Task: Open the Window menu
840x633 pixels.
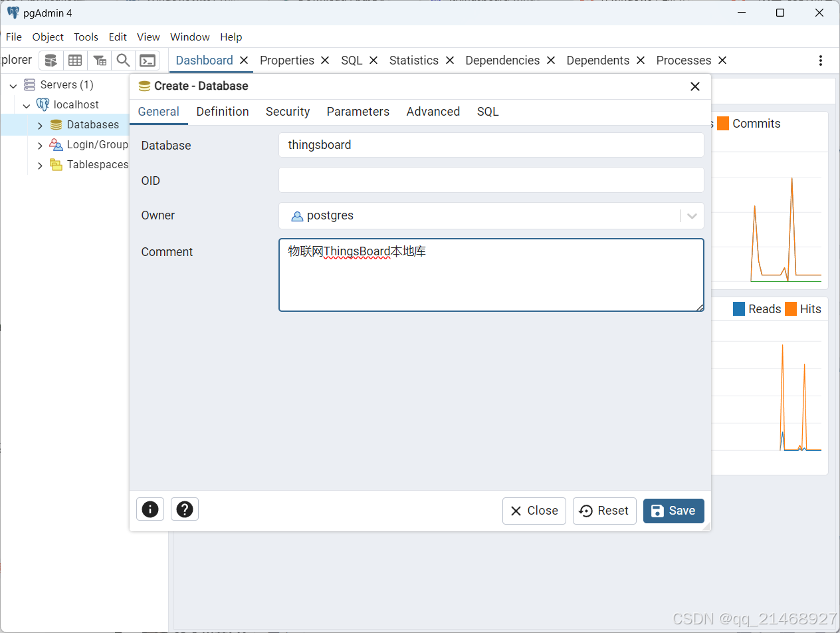Action: point(190,37)
